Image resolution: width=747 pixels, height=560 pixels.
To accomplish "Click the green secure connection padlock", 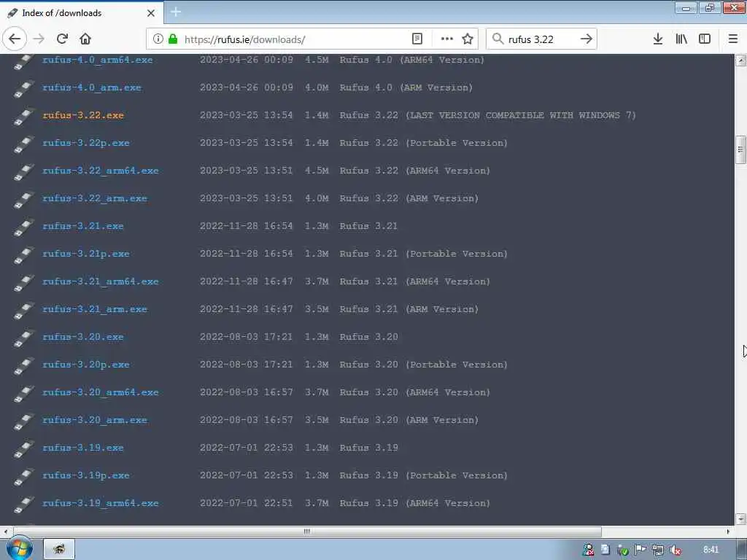I will [x=173, y=39].
